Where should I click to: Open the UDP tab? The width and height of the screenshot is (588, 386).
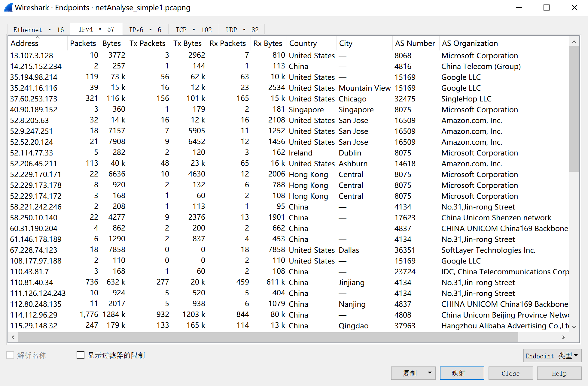point(242,30)
